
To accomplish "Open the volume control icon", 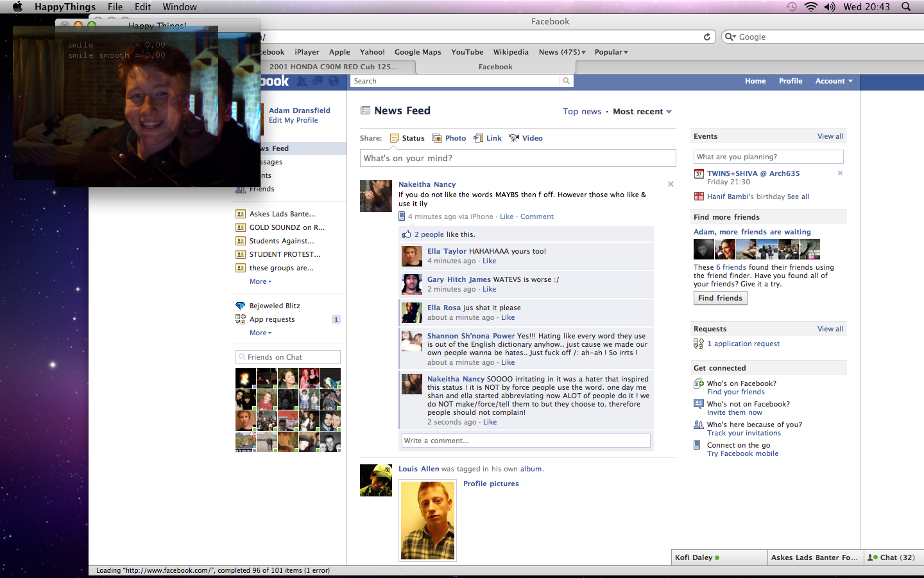I will coord(830,6).
